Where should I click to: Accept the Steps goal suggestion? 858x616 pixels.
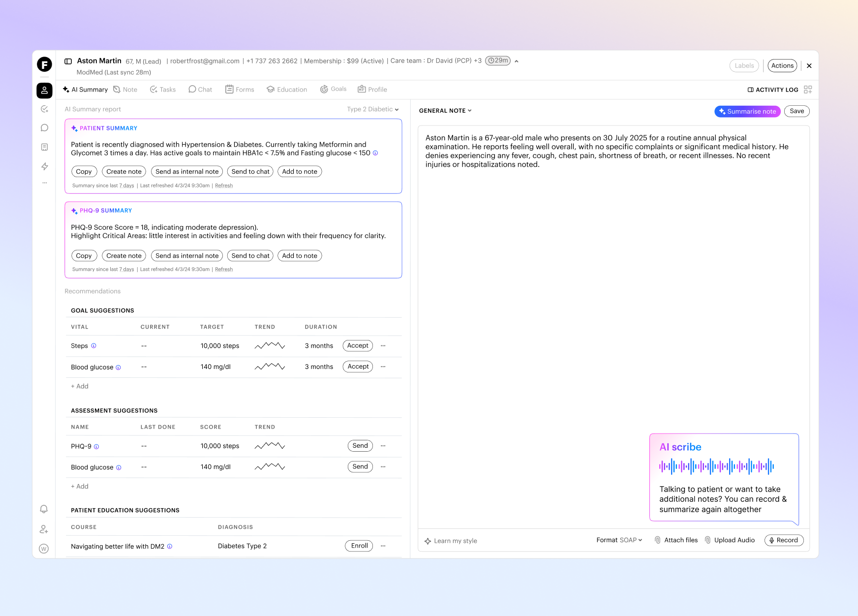coord(358,346)
